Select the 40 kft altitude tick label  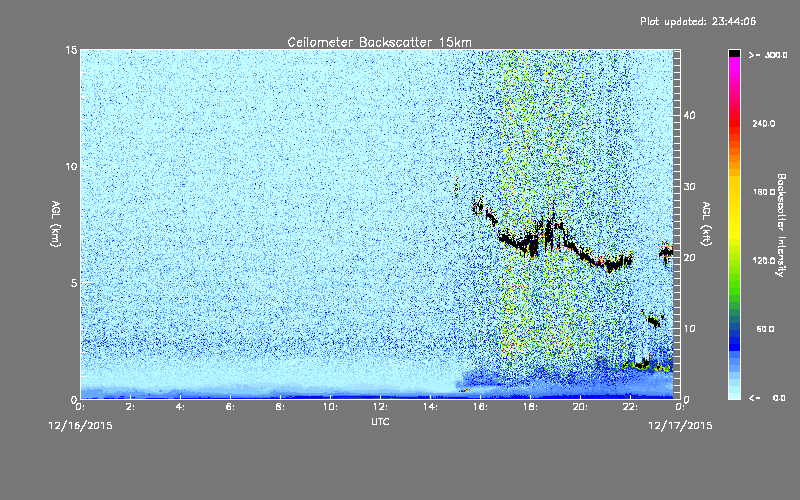click(x=689, y=115)
